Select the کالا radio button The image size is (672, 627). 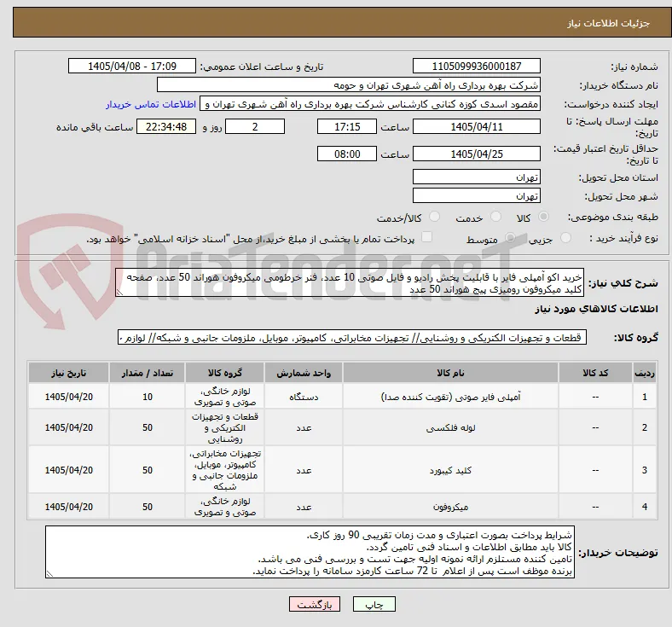(x=543, y=217)
